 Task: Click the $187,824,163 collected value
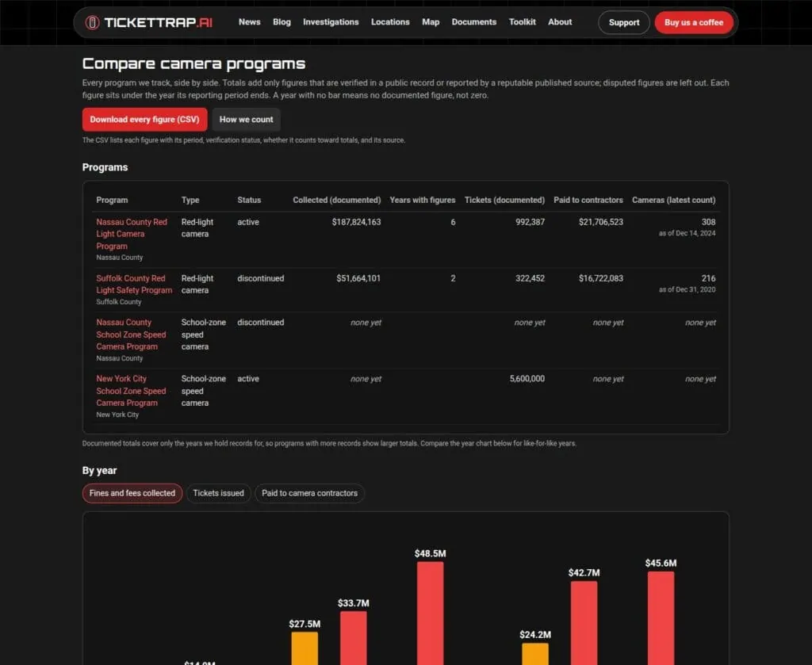(x=356, y=222)
